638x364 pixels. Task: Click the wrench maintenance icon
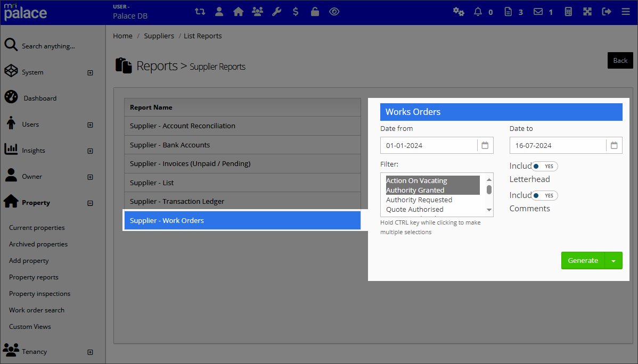277,12
